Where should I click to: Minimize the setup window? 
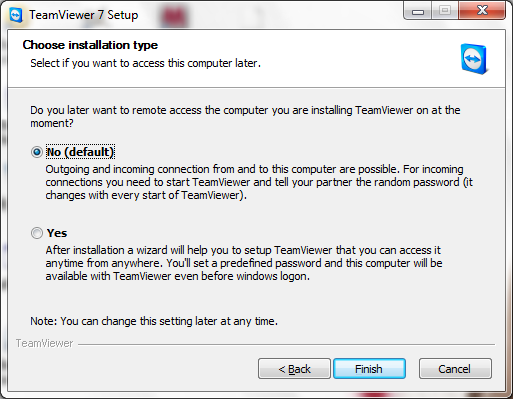[x=418, y=11]
